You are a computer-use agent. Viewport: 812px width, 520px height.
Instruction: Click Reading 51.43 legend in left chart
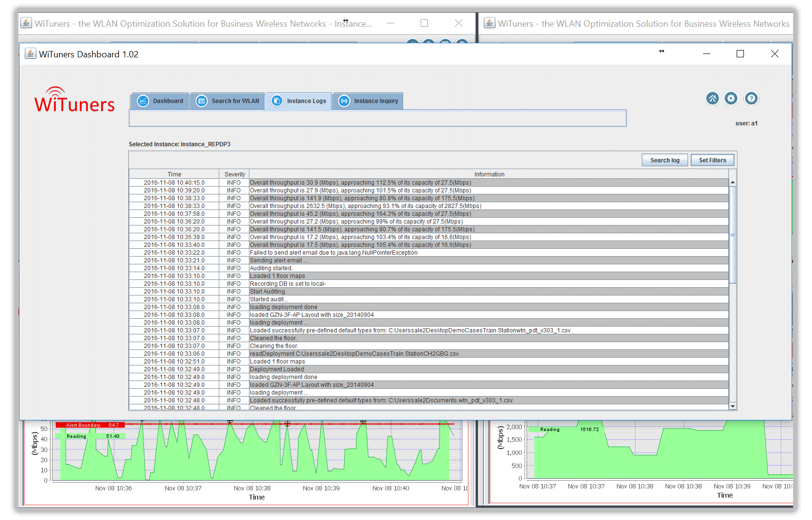(90, 436)
